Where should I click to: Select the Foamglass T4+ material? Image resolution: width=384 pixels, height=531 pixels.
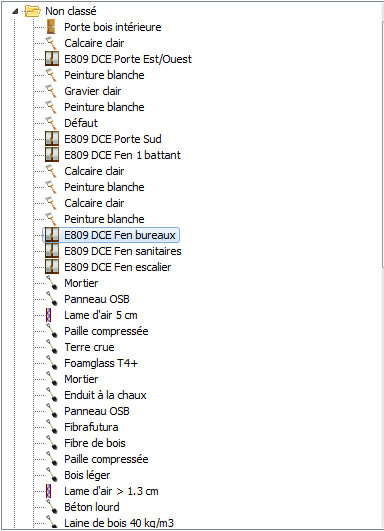101,363
